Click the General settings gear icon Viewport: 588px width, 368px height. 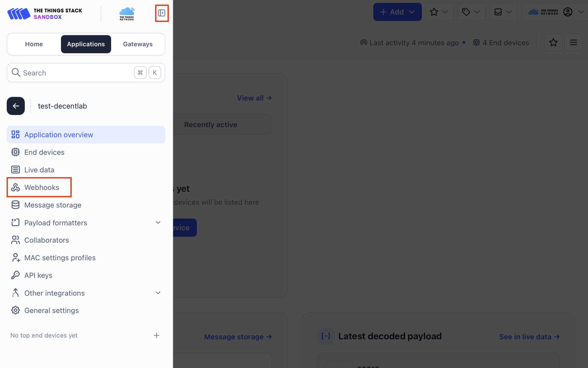16,310
